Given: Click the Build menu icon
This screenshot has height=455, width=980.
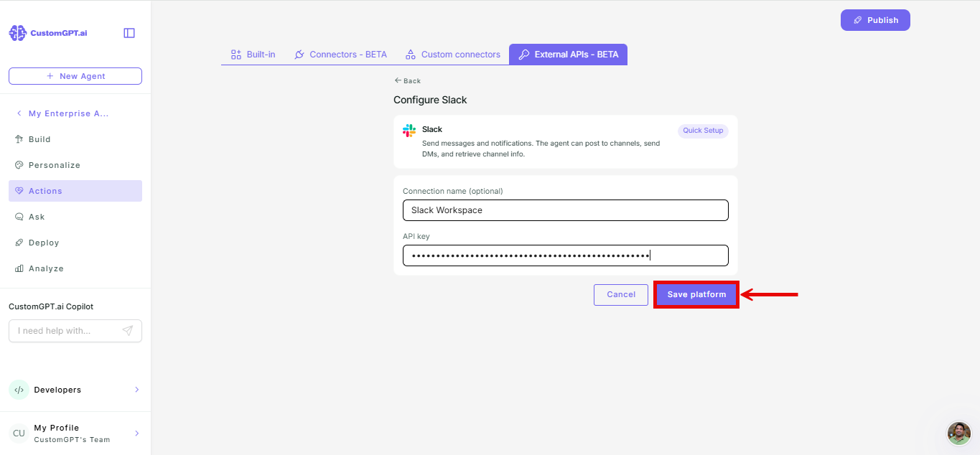Looking at the screenshot, I should pyautogui.click(x=19, y=139).
